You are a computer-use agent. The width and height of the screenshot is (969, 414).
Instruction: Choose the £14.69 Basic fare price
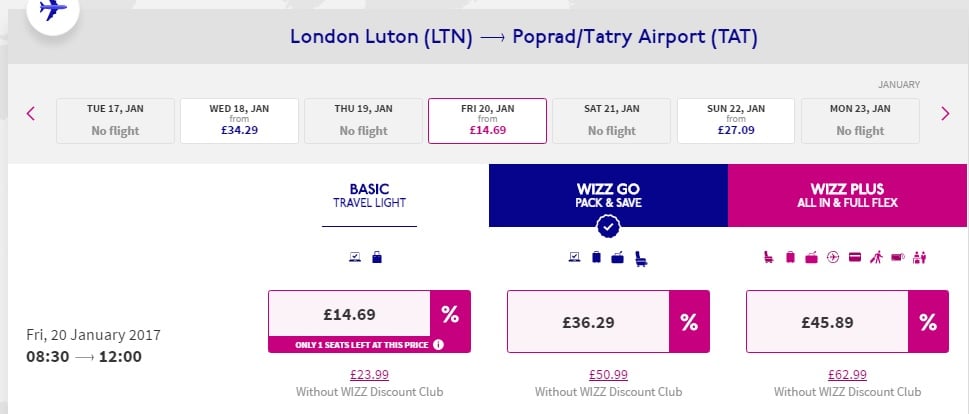click(x=349, y=314)
